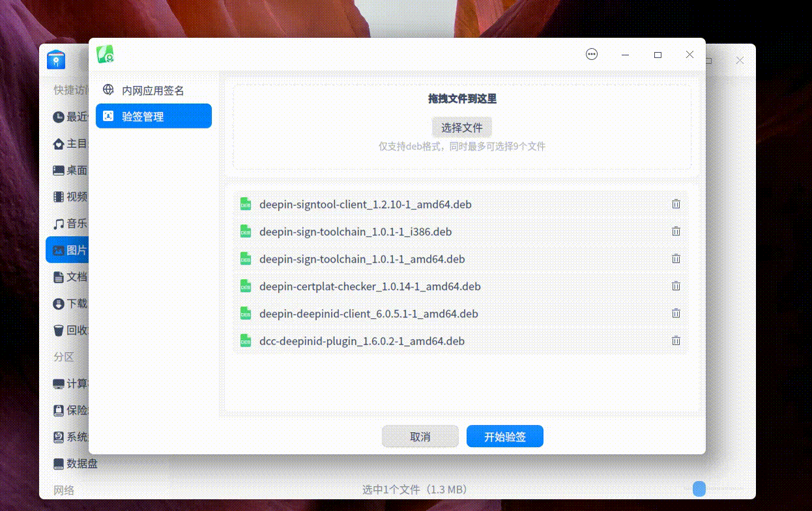This screenshot has width=812, height=511.
Task: Start verification with the 开始验签 button
Action: coord(504,436)
